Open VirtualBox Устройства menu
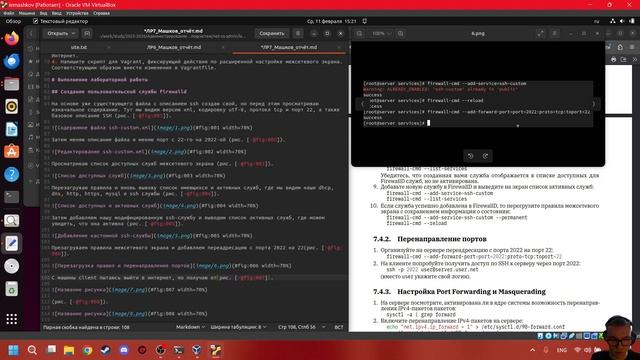This screenshot has height=360, width=640. point(77,13)
